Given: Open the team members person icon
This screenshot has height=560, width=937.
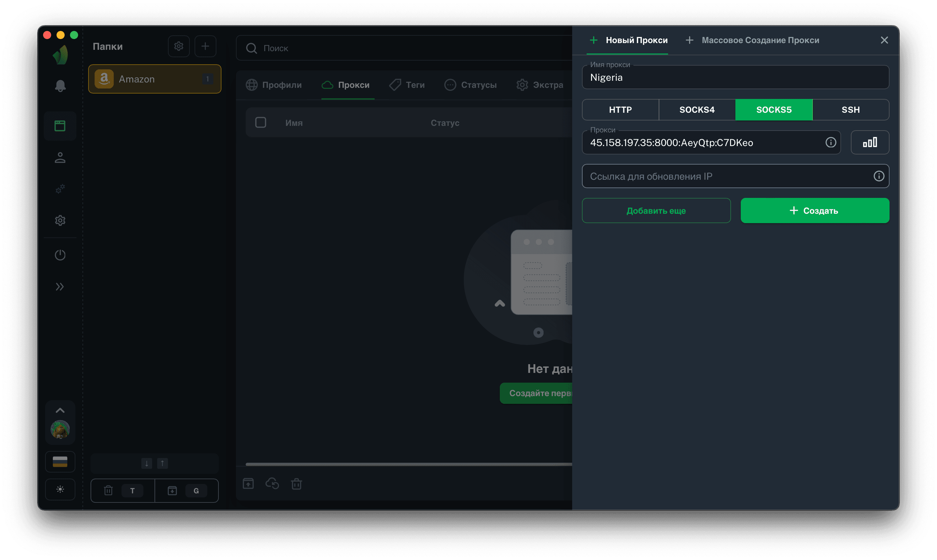Looking at the screenshot, I should click(x=60, y=158).
